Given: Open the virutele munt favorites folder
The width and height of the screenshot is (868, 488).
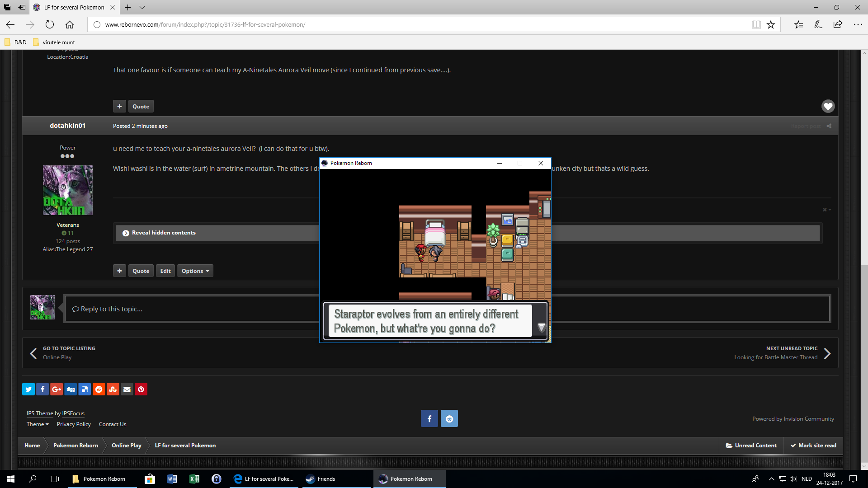Looking at the screenshot, I should [54, 42].
